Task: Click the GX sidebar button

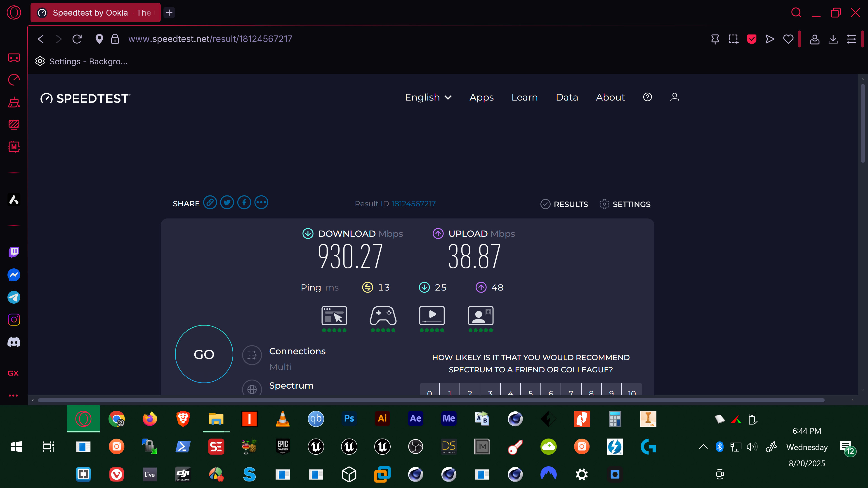Action: [x=13, y=373]
